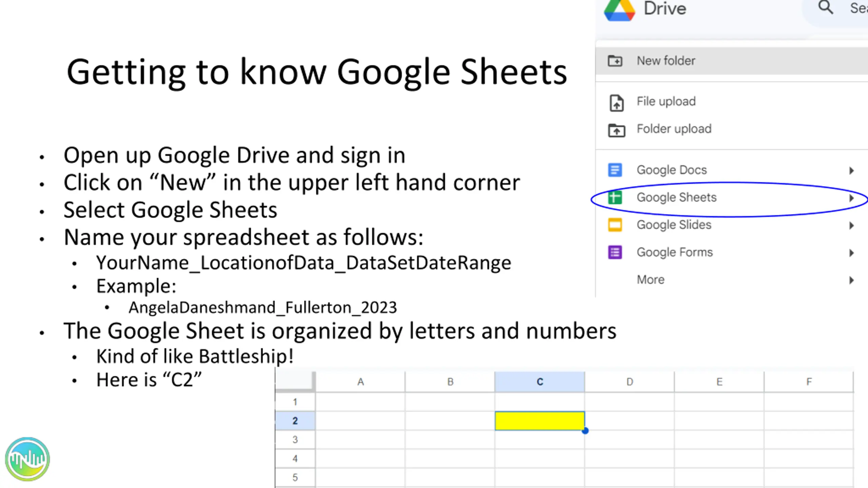This screenshot has height=488, width=868.
Task: Open the More menu entry
Action: point(732,280)
